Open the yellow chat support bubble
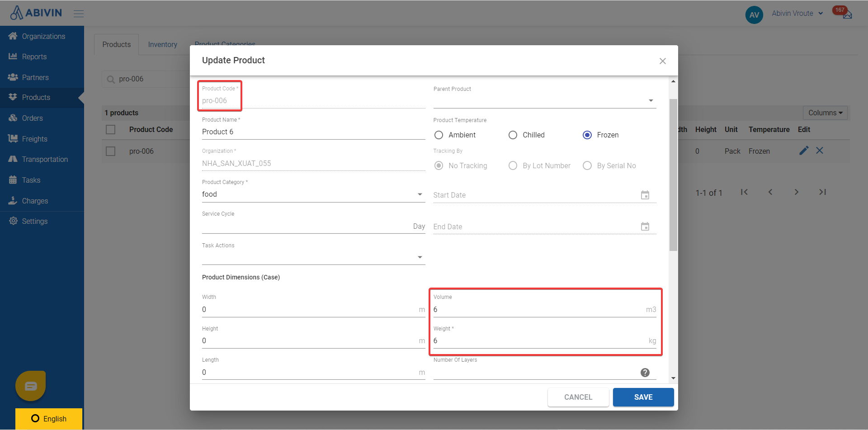 [x=31, y=386]
